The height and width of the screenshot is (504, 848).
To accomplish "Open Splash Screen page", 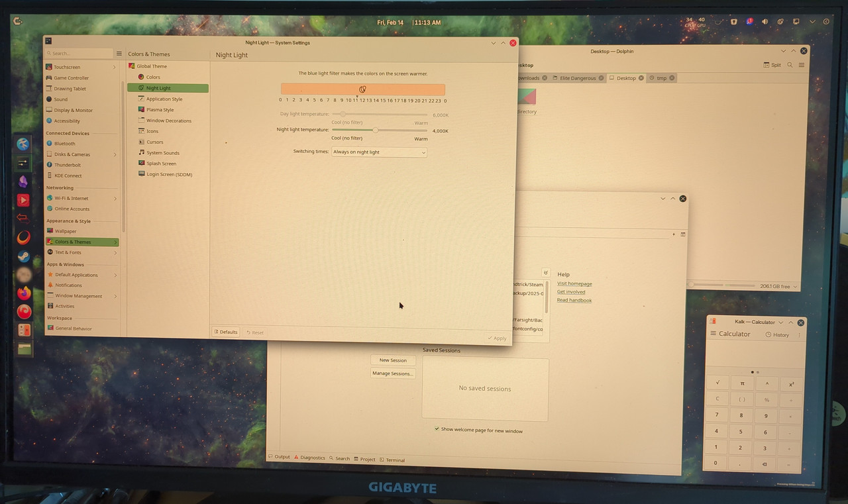I will [168, 163].
